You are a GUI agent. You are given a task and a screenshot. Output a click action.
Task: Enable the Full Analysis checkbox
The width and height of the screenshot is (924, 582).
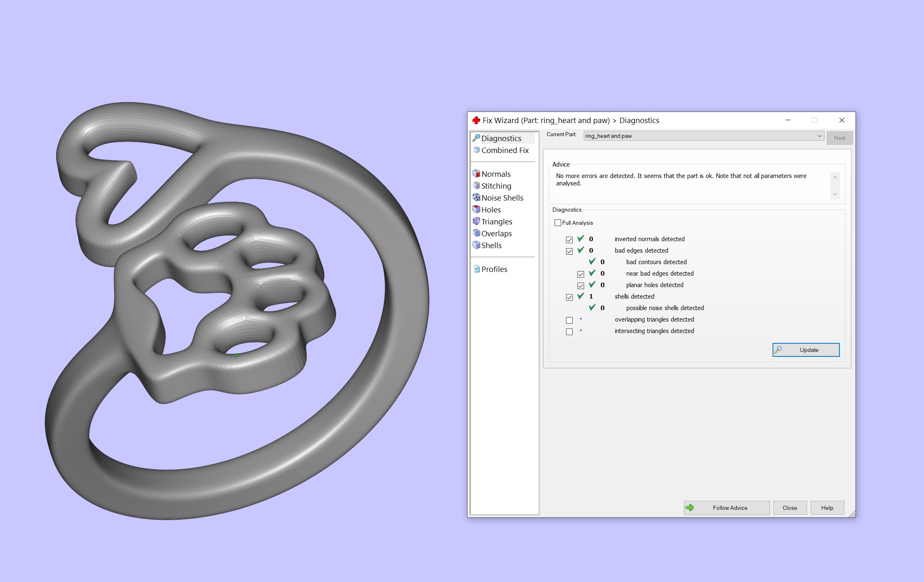[x=557, y=223]
